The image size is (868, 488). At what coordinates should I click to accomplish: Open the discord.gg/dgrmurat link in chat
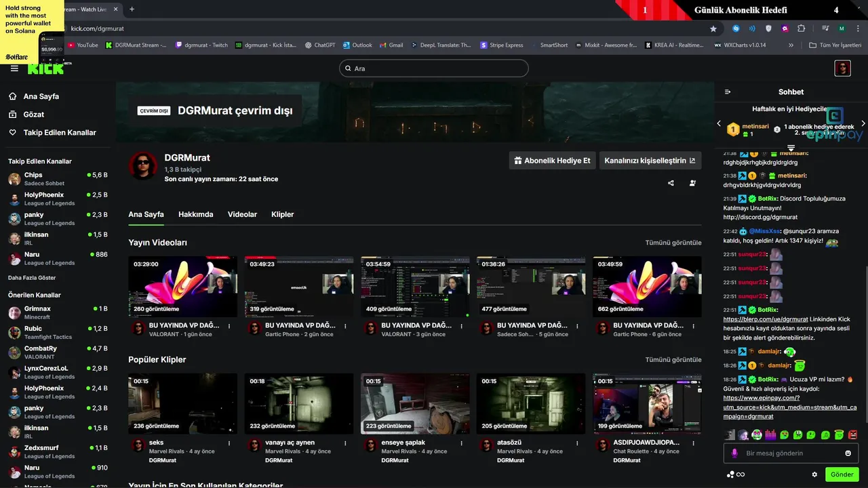[x=760, y=217]
